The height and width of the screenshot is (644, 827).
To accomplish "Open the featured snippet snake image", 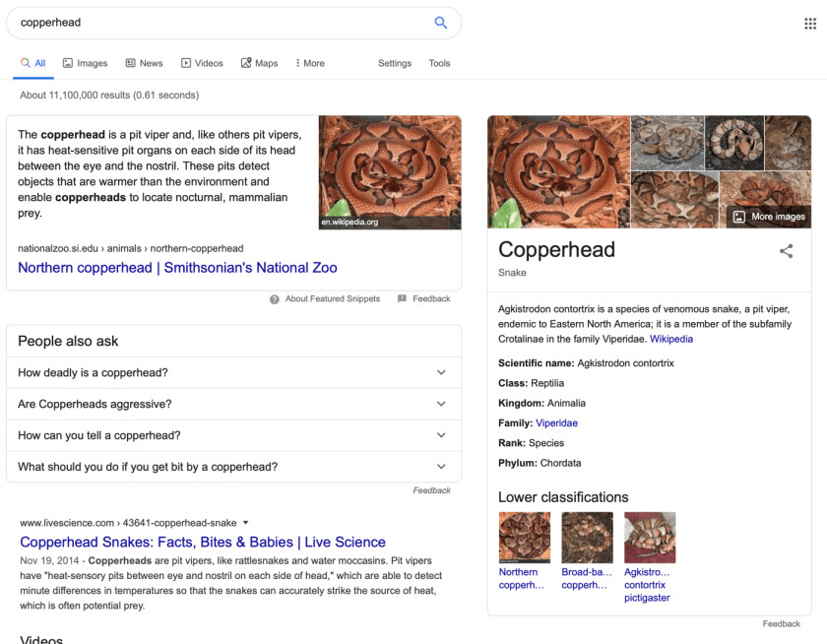I will [x=390, y=172].
